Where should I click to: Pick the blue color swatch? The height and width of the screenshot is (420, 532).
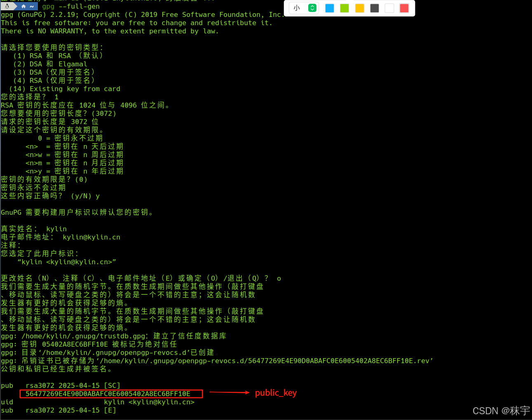pyautogui.click(x=330, y=8)
